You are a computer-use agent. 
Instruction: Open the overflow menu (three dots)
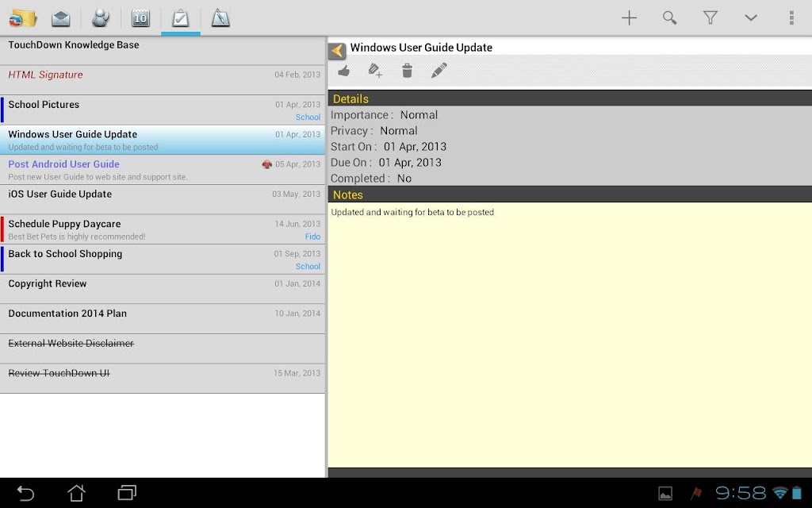pos(791,18)
